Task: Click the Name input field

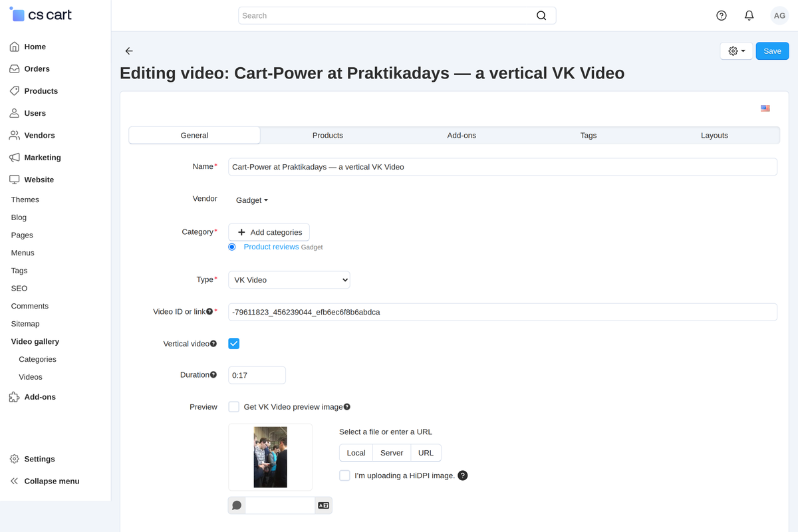Action: [503, 167]
